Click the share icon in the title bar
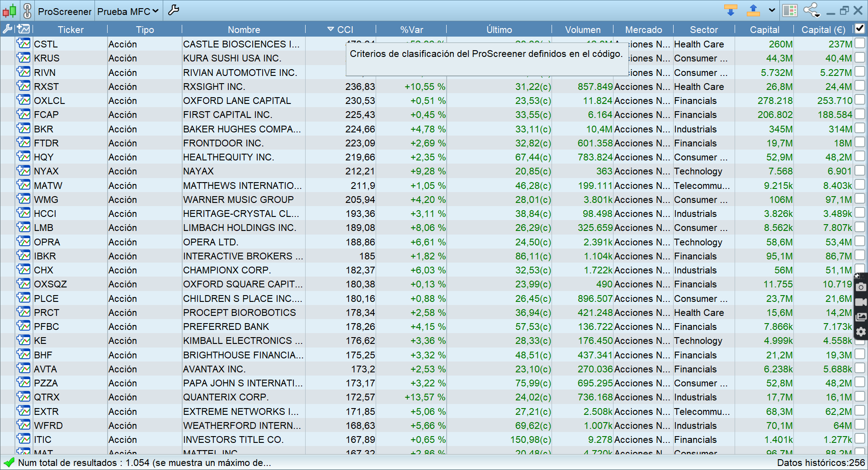868x470 pixels. [x=811, y=10]
